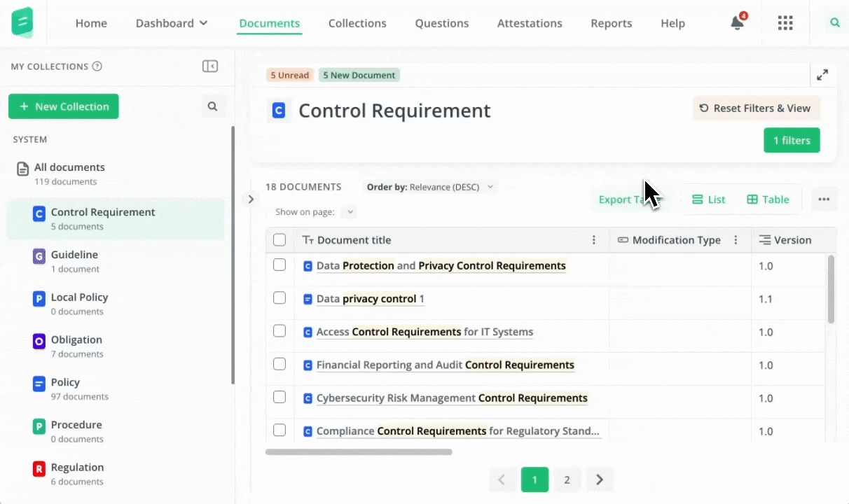Open the Reports tab

(612, 23)
